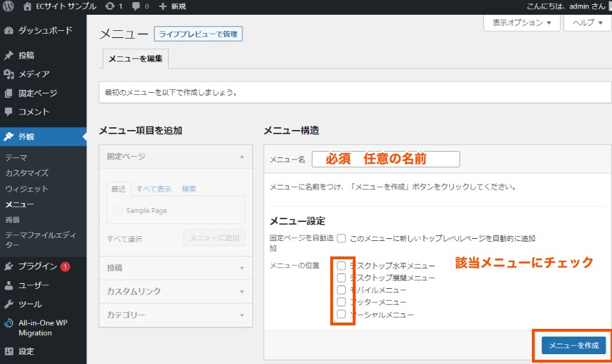This screenshot has width=612, height=364.
Task: Open the 表示オプション dropdown
Action: coord(522,23)
